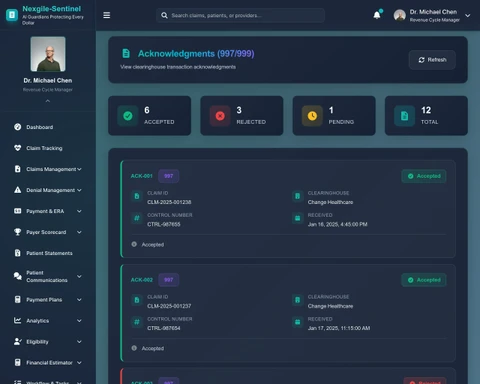
Task: Click ACK-001 clearinghouse building icon
Action: coord(297,196)
